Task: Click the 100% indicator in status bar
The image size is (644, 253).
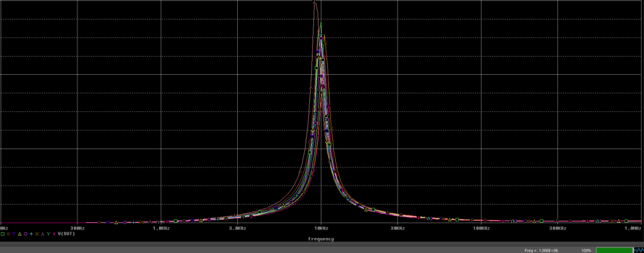Action: [x=586, y=250]
